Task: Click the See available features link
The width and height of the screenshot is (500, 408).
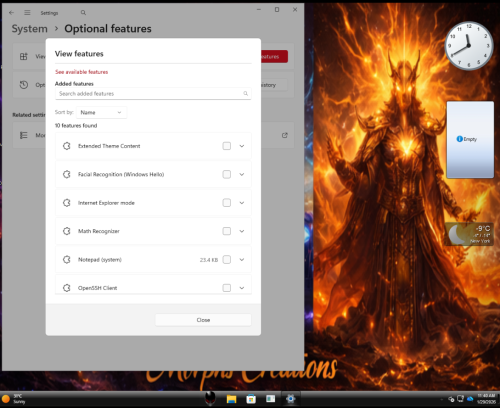Action: [82, 72]
